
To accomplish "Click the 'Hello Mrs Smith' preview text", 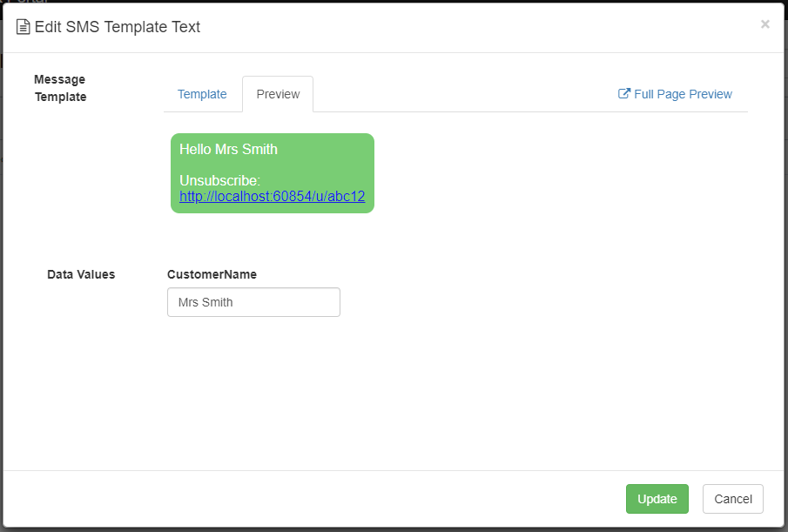I will point(228,149).
